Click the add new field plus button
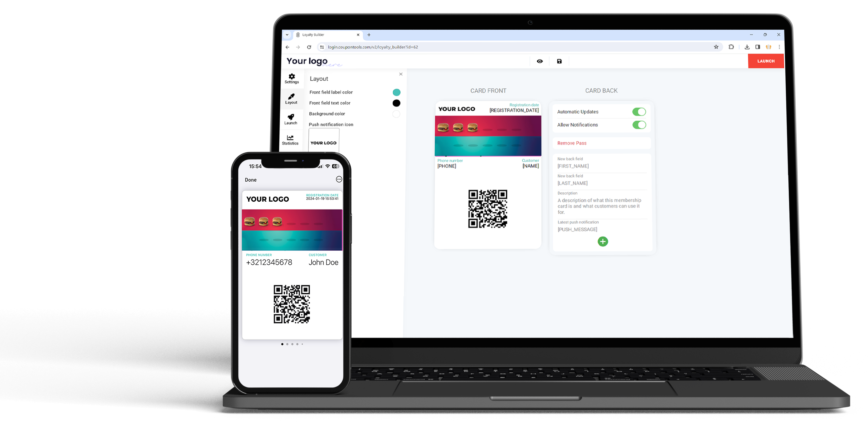This screenshot has height=435, width=868. (x=602, y=241)
